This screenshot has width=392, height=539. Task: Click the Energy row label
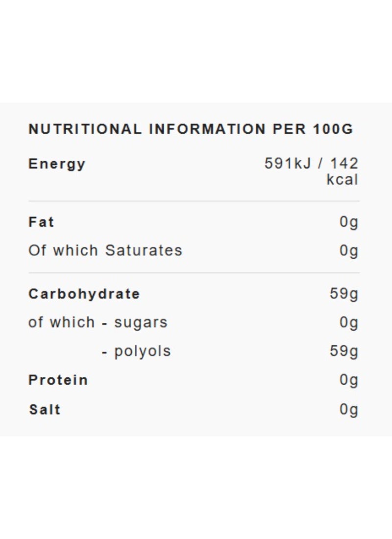coord(57,164)
